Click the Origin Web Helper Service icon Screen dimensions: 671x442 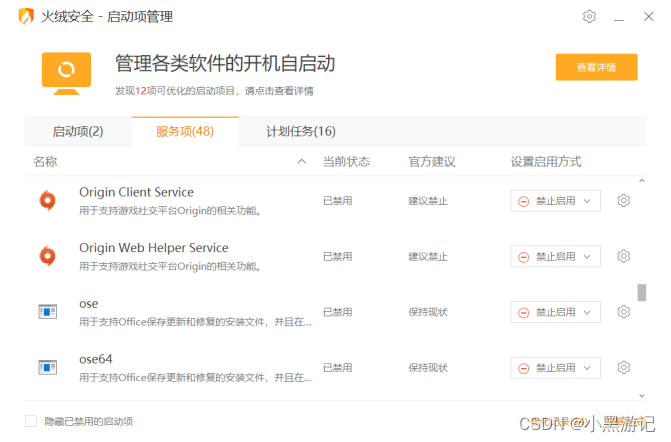(x=48, y=256)
